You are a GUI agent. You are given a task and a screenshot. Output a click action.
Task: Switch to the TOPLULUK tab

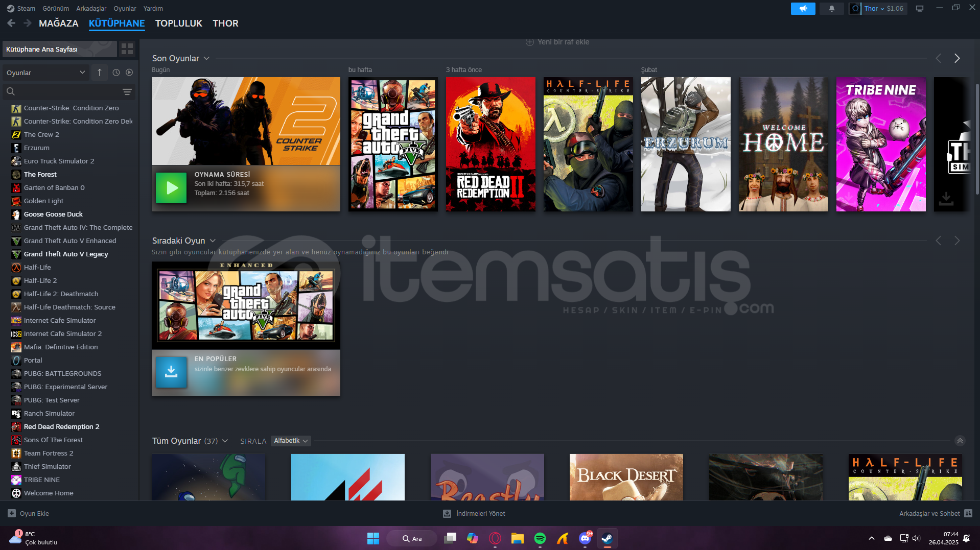tap(179, 23)
